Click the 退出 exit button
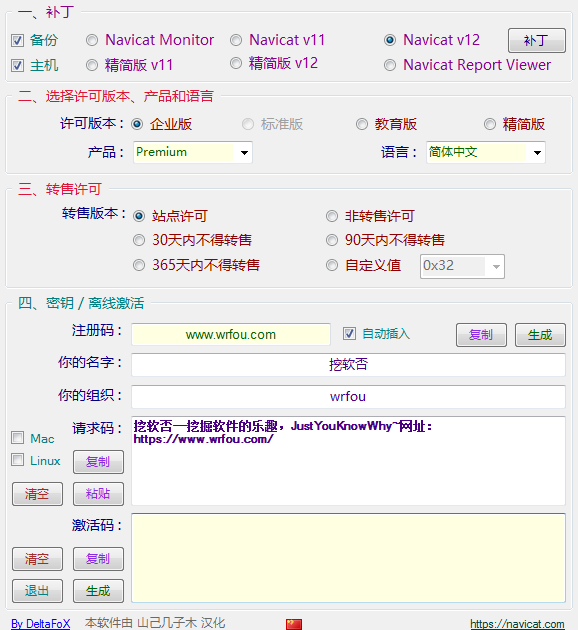578x630 pixels. (x=37, y=591)
